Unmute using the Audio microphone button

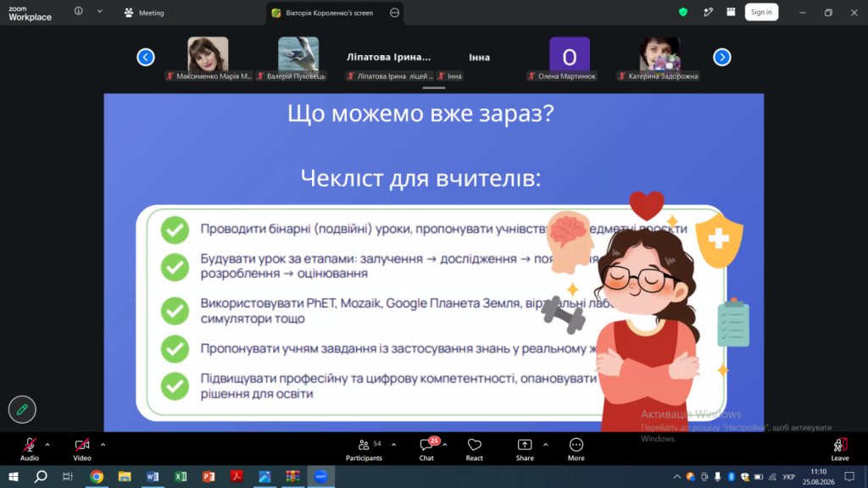30,449
